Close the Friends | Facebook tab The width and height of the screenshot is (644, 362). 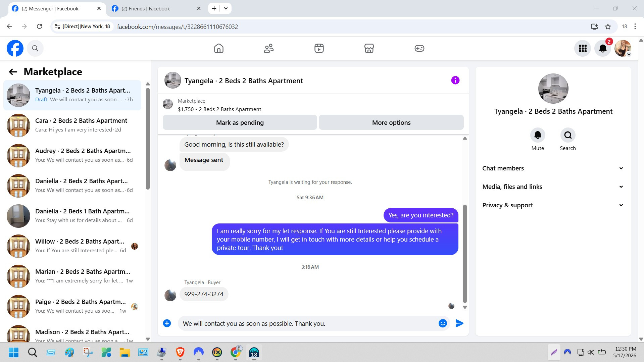pos(199,8)
